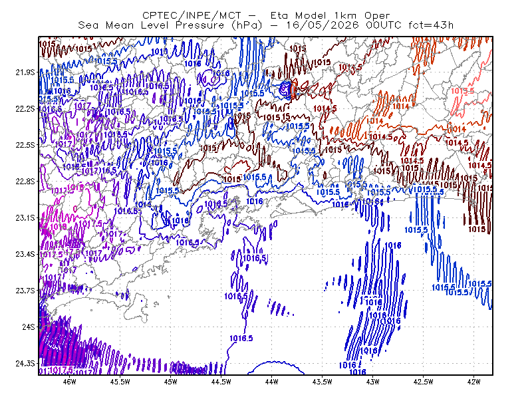Click the 21.9S latitude axis label

[x=25, y=72]
